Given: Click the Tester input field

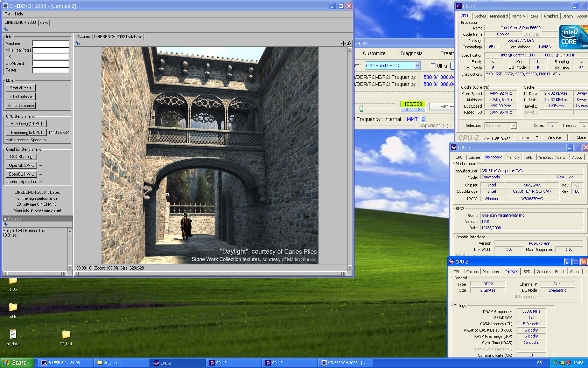Looking at the screenshot, I should click(x=51, y=70).
